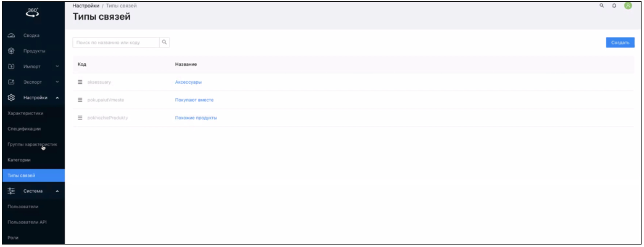
Task: Open the Аксессуары link
Action: coord(188,82)
